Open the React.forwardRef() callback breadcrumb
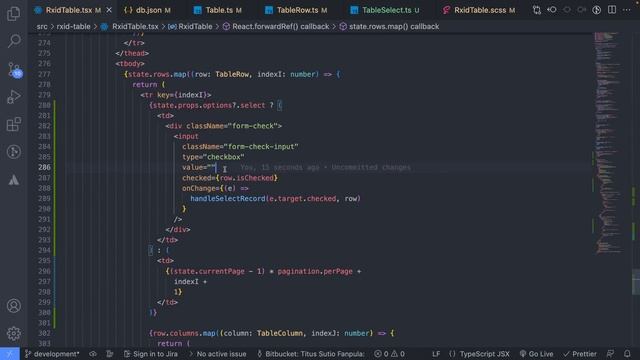640x360 pixels. (x=276, y=27)
